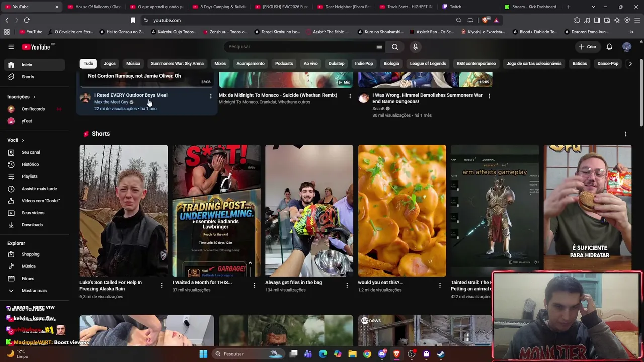Image resolution: width=644 pixels, height=362 pixels.
Task: Open the on-screen keyboard icon in search box
Action: click(x=379, y=47)
